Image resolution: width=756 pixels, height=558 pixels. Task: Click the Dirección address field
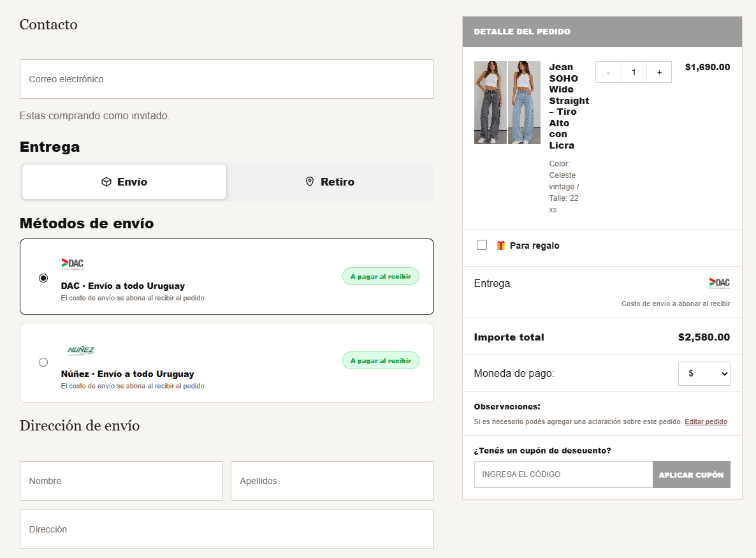tap(226, 529)
